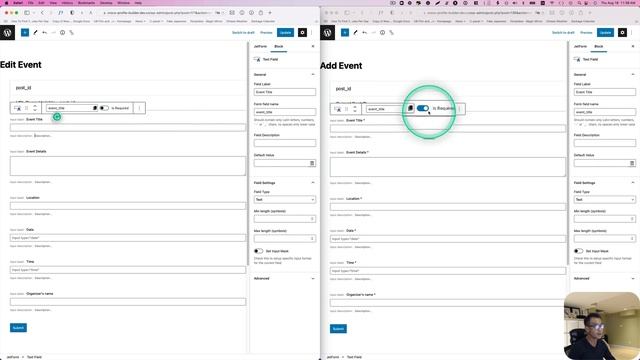This screenshot has width=640, height=360.
Task: Open block inserter plus in Edit Event window
Action: click(25, 33)
